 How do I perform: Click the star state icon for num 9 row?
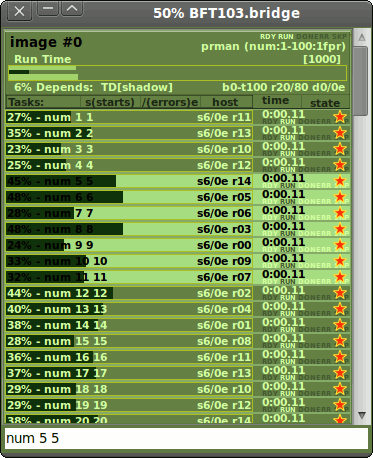[x=340, y=245]
